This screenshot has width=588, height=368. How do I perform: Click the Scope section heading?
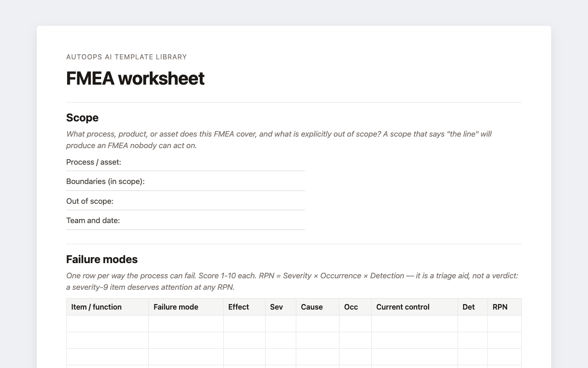[82, 118]
